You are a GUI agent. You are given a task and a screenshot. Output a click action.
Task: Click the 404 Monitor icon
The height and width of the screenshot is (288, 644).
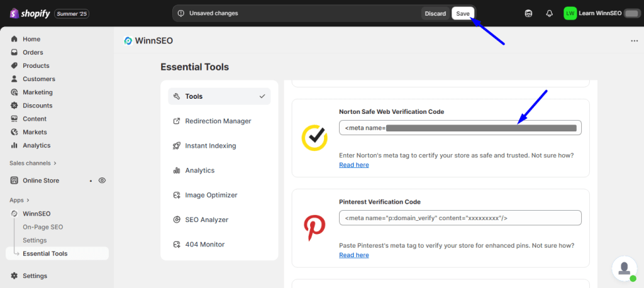[x=177, y=245]
